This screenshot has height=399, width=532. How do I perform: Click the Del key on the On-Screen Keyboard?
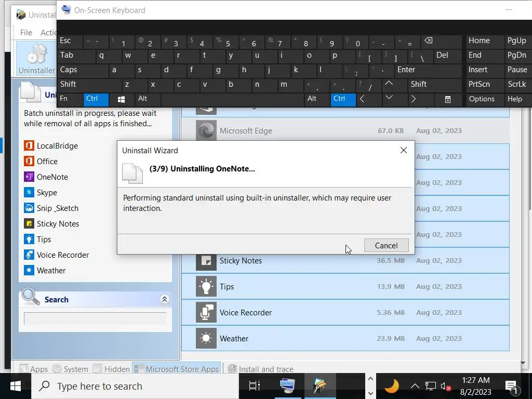(447, 55)
